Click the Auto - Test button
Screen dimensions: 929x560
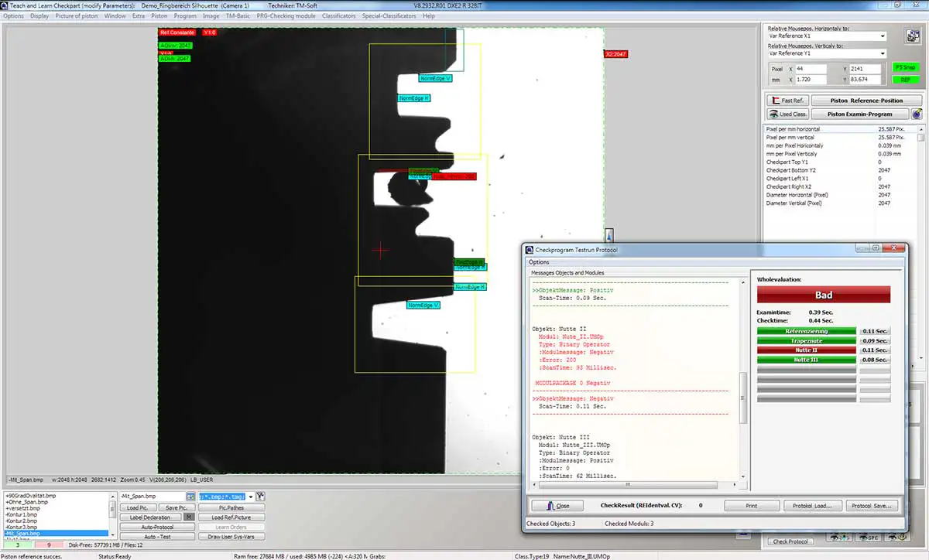(x=156, y=537)
